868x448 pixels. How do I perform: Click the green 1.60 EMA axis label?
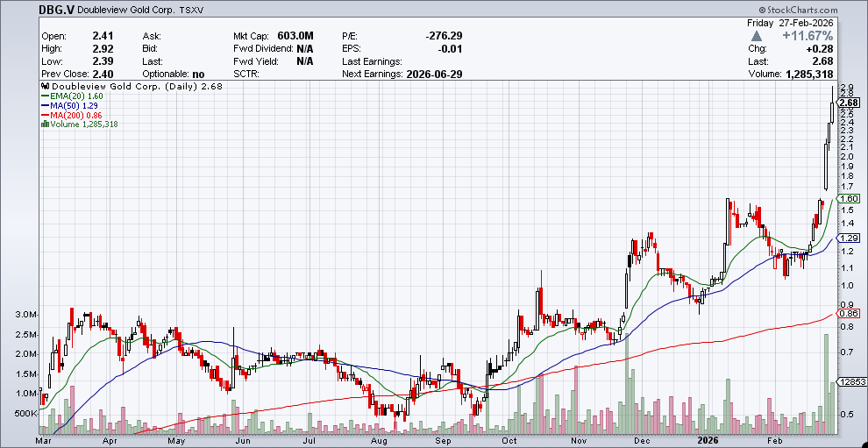(848, 199)
